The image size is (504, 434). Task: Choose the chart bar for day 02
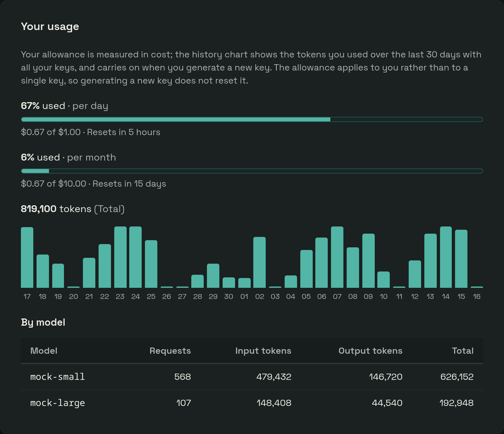pyautogui.click(x=260, y=262)
